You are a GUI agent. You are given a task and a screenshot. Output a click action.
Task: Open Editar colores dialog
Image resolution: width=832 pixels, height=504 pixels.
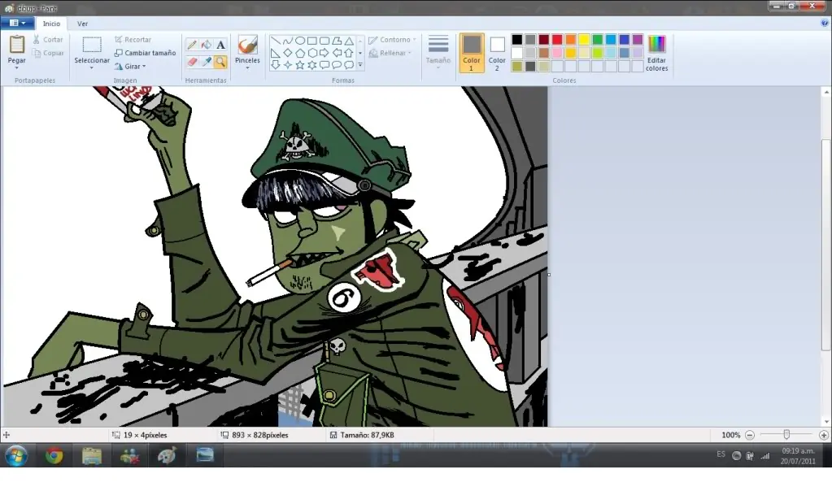click(657, 53)
